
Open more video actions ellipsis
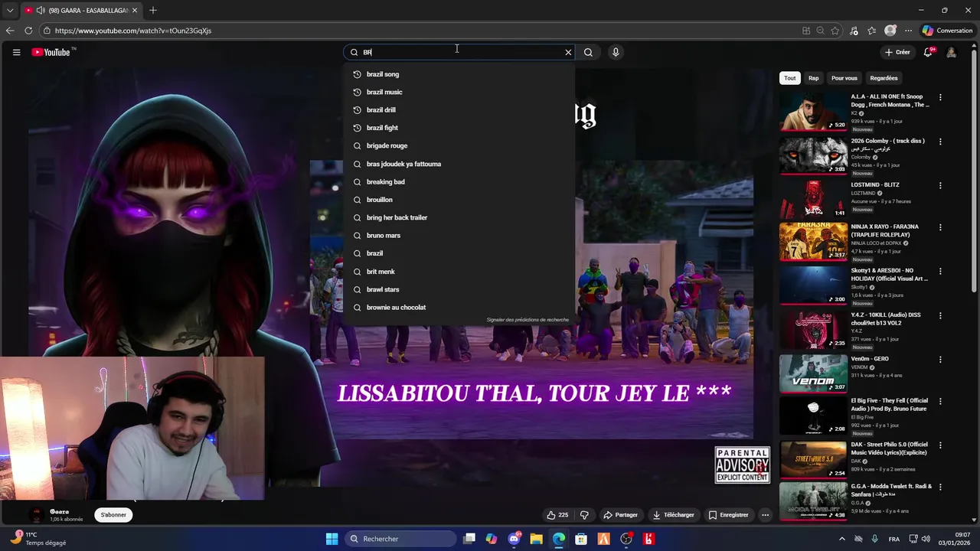(x=765, y=515)
